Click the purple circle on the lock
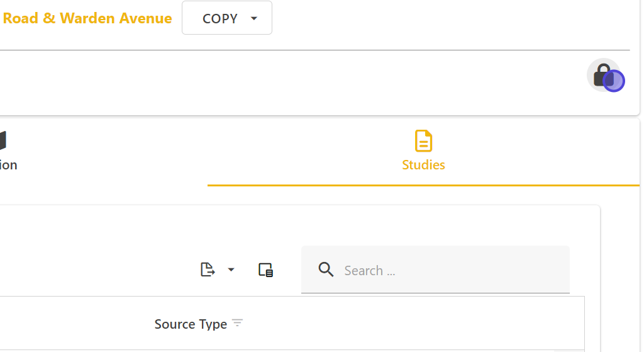Screen dimensions: 644x352 pos(614,81)
